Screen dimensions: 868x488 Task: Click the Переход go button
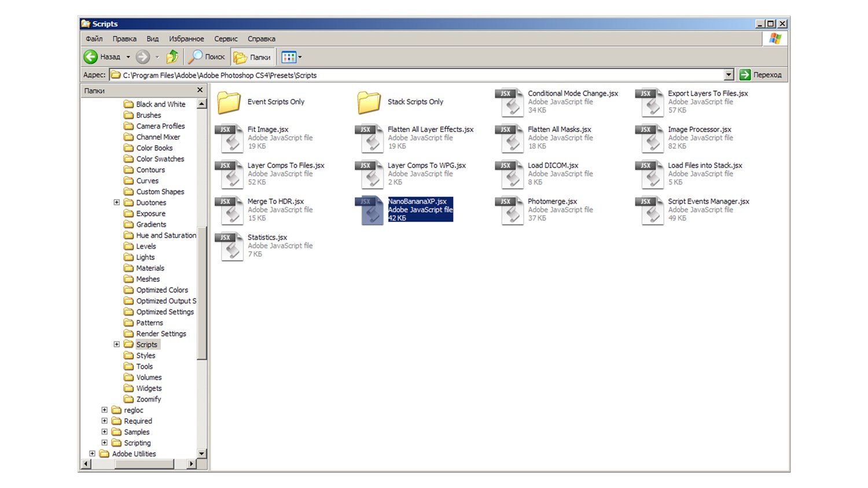[x=761, y=75]
